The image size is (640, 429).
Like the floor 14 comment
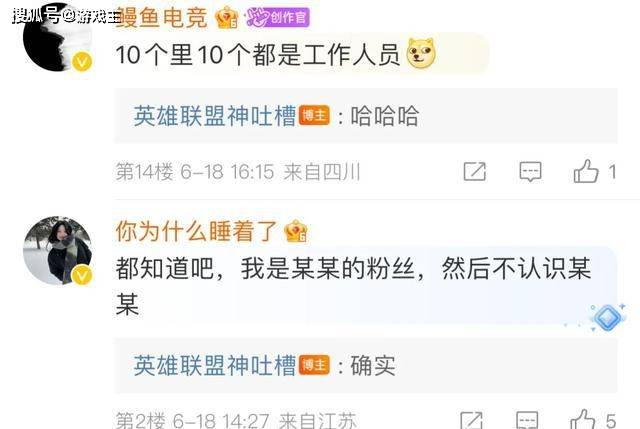pyautogui.click(x=586, y=171)
